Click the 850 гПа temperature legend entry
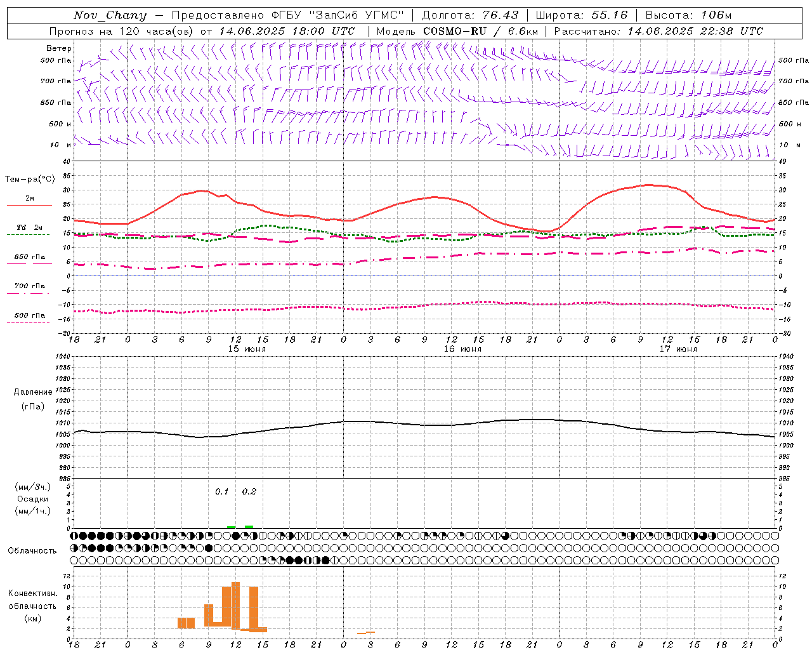The image size is (812, 650). tap(30, 257)
